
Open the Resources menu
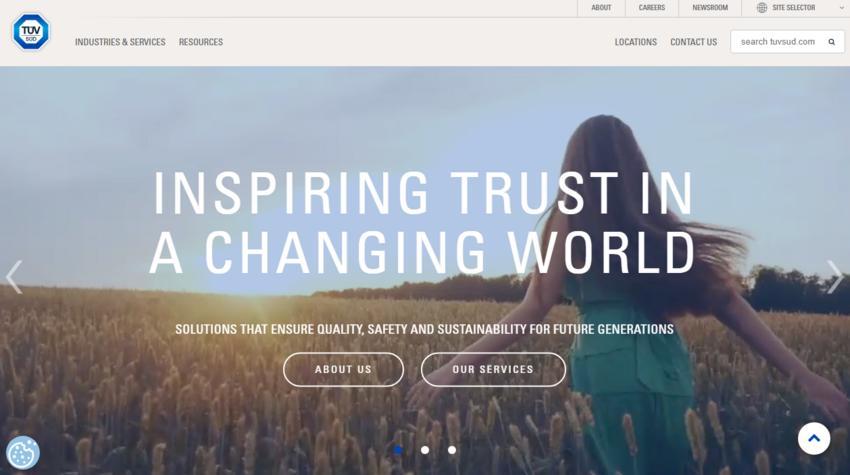(x=201, y=42)
